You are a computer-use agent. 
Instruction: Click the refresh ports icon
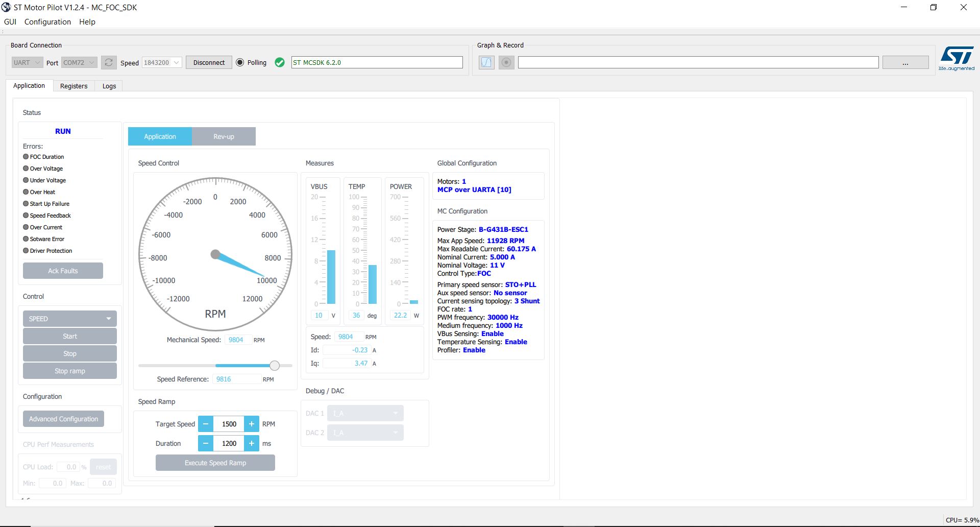[x=108, y=62]
